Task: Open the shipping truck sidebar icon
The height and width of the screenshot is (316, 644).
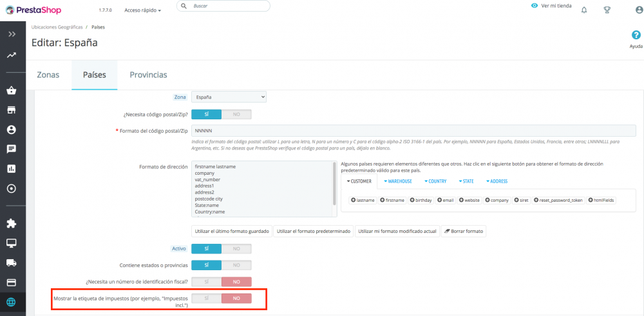Action: (12, 262)
